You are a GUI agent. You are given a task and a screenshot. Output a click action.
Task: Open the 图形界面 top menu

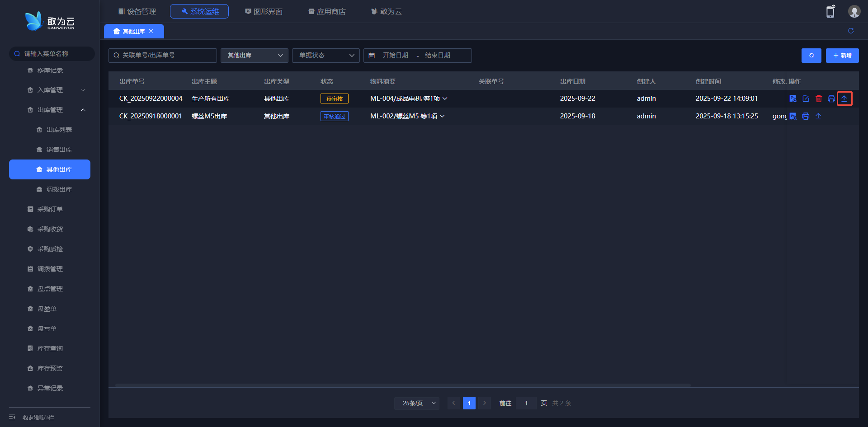coord(264,11)
